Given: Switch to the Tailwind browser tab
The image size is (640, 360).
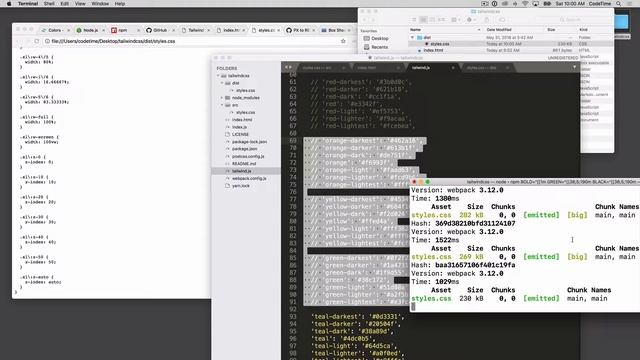Looking at the screenshot, I should coord(196,30).
